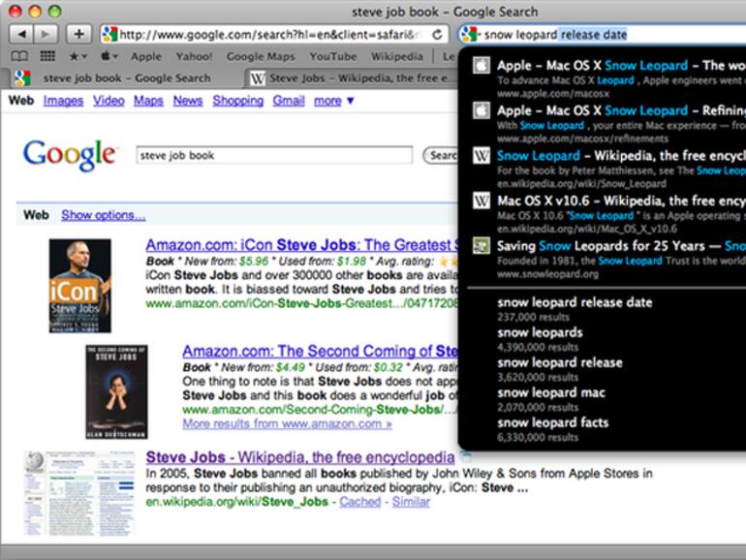746x560 pixels.
Task: Open the Google Maps bookmark
Action: pos(261,56)
